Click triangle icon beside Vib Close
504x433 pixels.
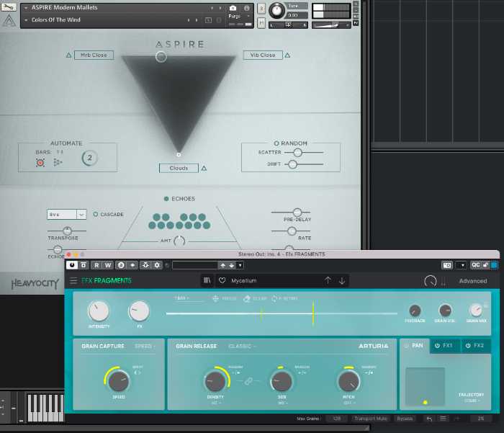point(288,55)
